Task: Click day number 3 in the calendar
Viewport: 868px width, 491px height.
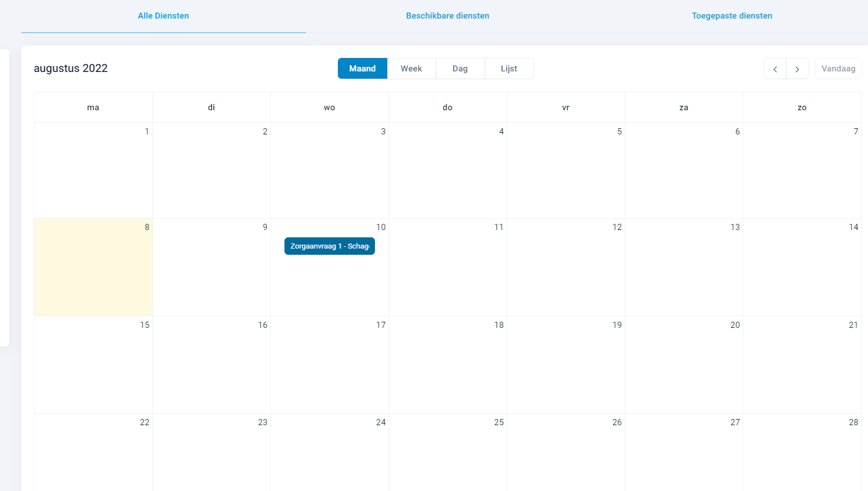Action: 383,132
